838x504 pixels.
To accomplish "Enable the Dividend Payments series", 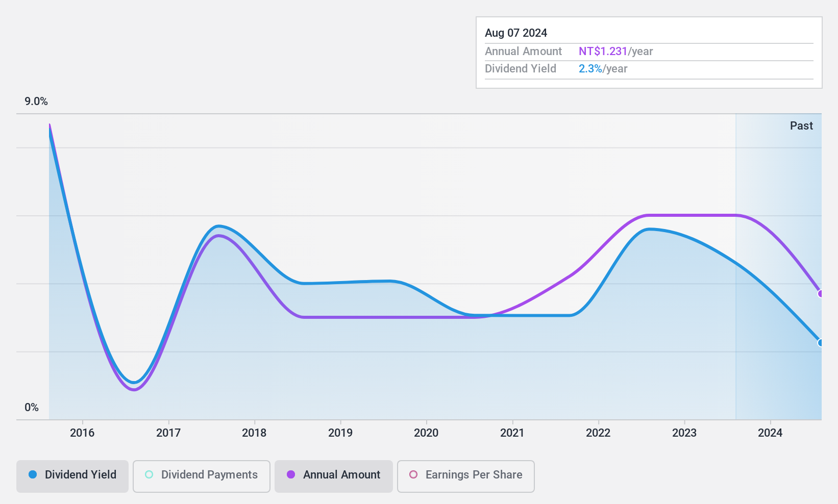I will tap(202, 476).
